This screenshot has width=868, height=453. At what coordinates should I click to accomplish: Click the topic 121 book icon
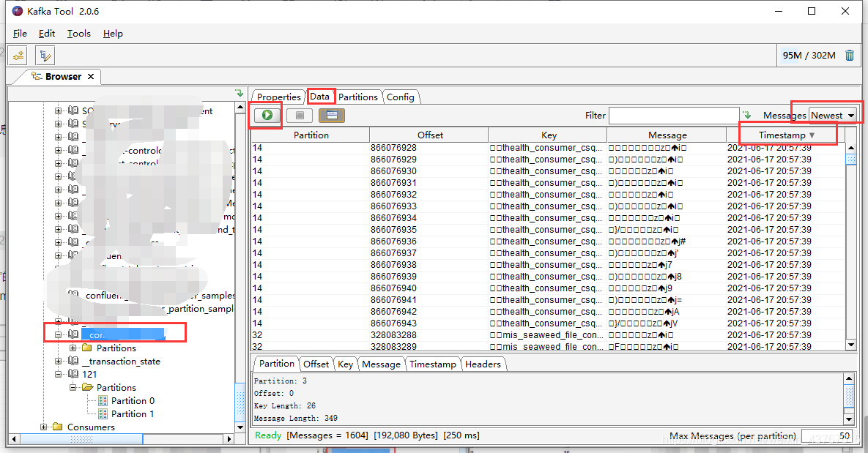(73, 375)
